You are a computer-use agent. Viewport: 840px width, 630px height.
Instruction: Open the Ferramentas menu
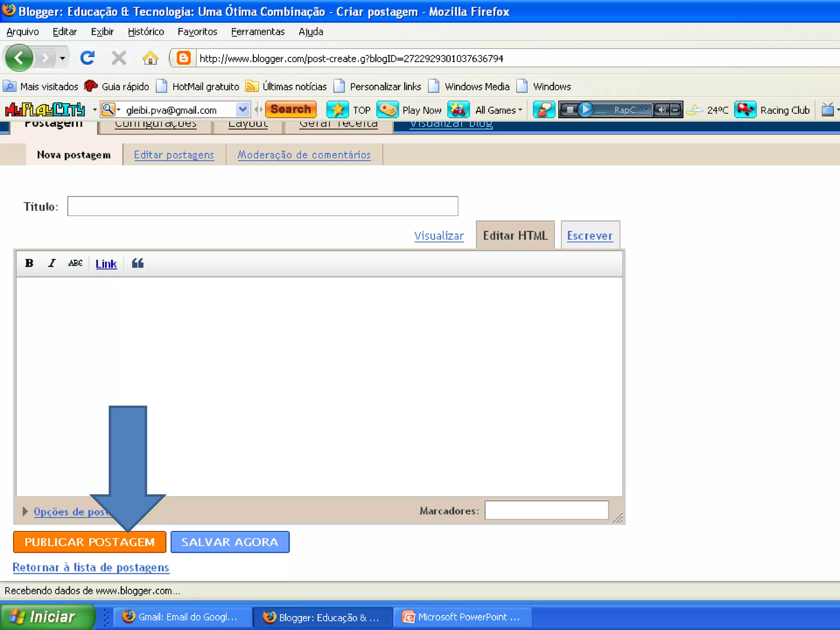tap(258, 32)
